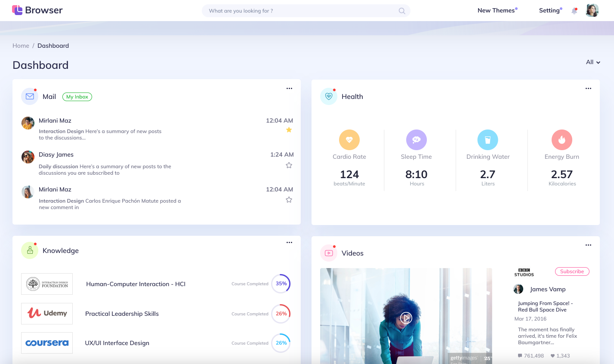Star the third email from Mirlani Maz
The width and height of the screenshot is (614, 364).
click(289, 200)
